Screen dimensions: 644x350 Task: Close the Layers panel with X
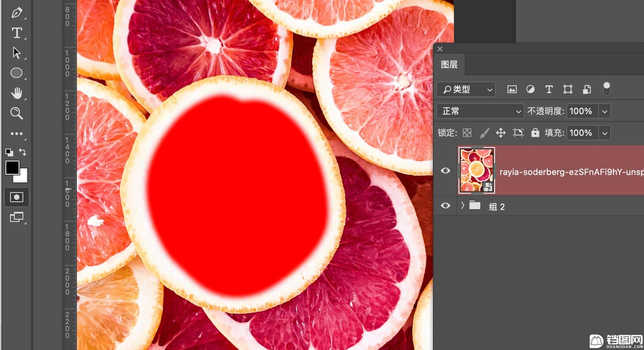pos(440,49)
